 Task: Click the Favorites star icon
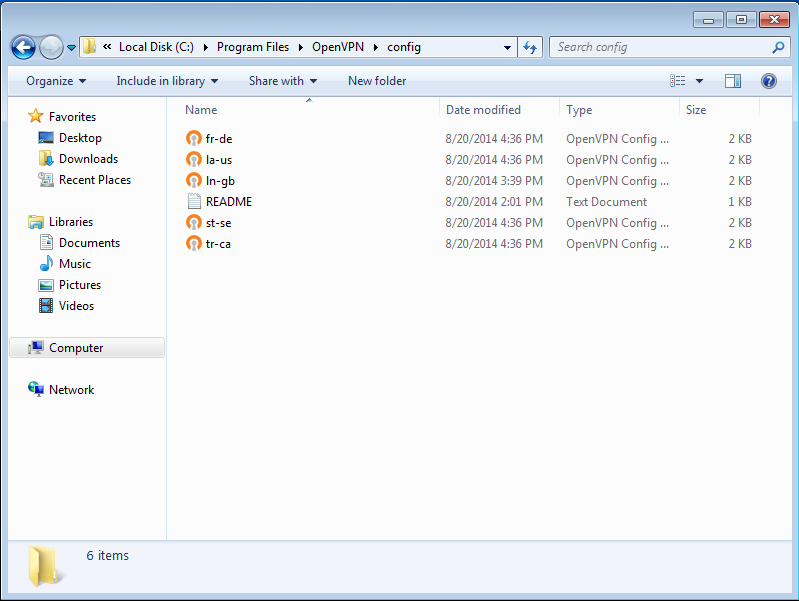36,116
